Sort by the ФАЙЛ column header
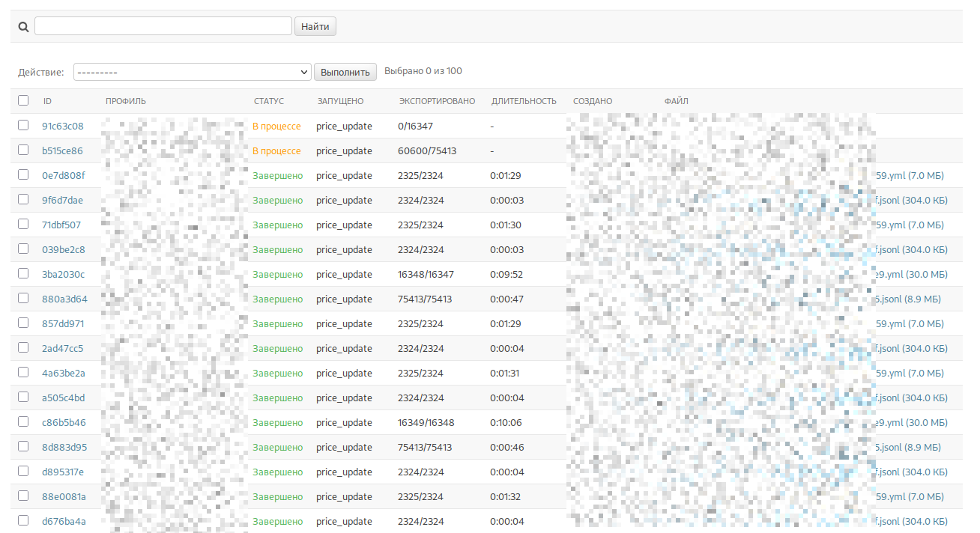Screen dimensions: 980x533 676,101
